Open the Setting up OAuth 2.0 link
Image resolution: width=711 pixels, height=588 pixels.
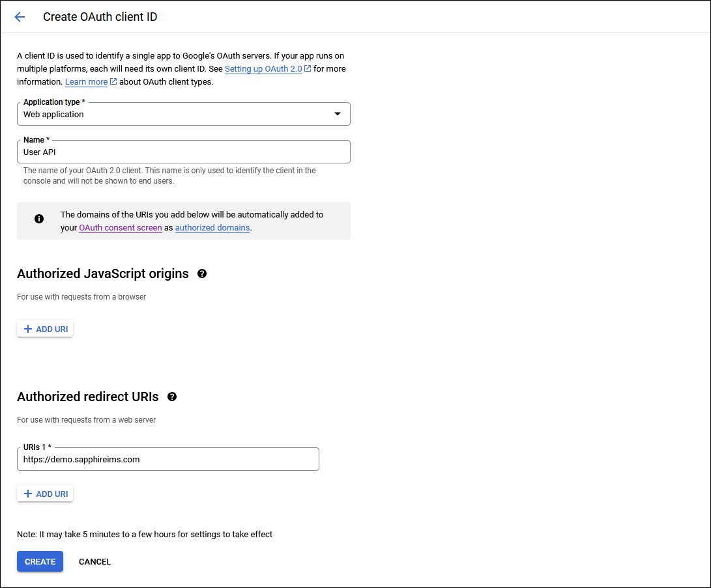click(263, 69)
